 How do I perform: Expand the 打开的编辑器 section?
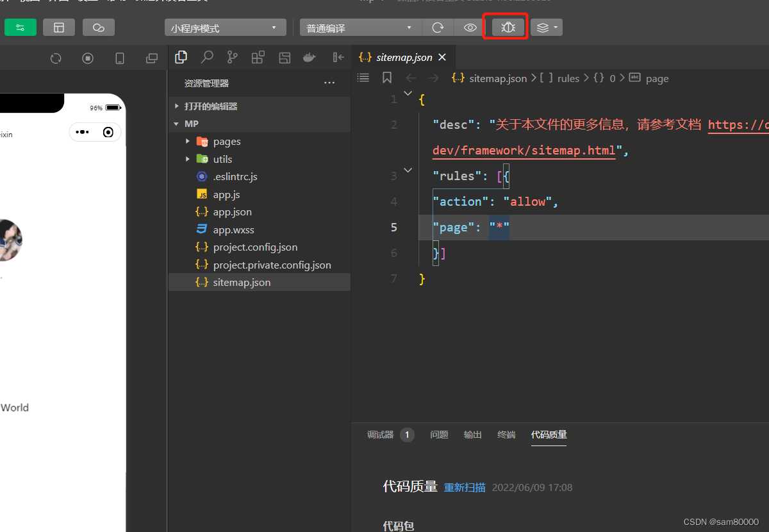pyautogui.click(x=177, y=106)
